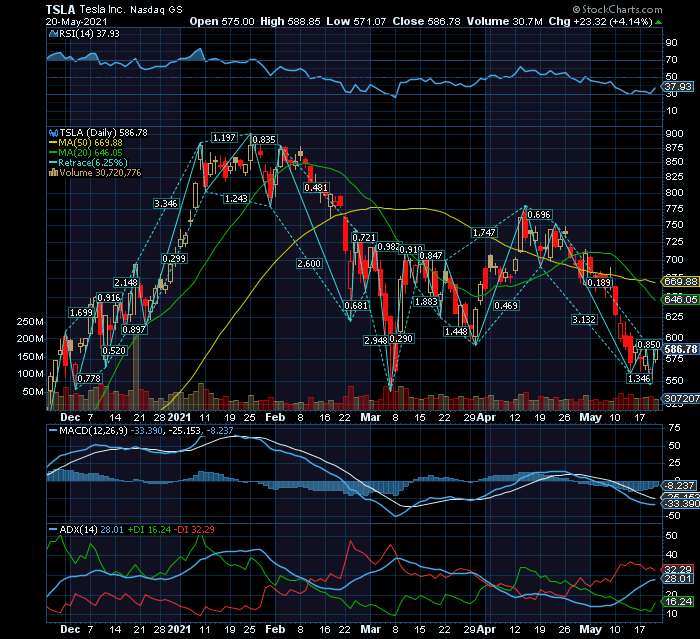Click the 0.696 retrace label
The height and width of the screenshot is (639, 700).
coord(539,215)
